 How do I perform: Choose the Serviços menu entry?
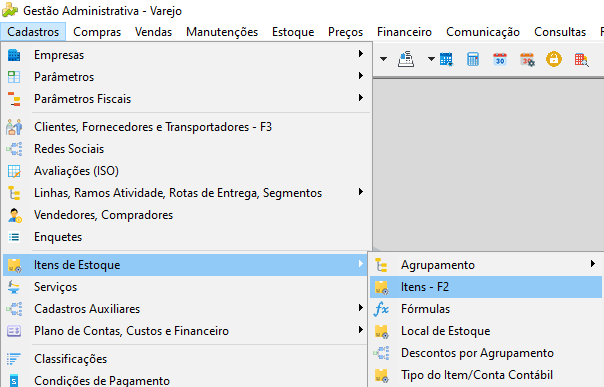tap(186, 287)
